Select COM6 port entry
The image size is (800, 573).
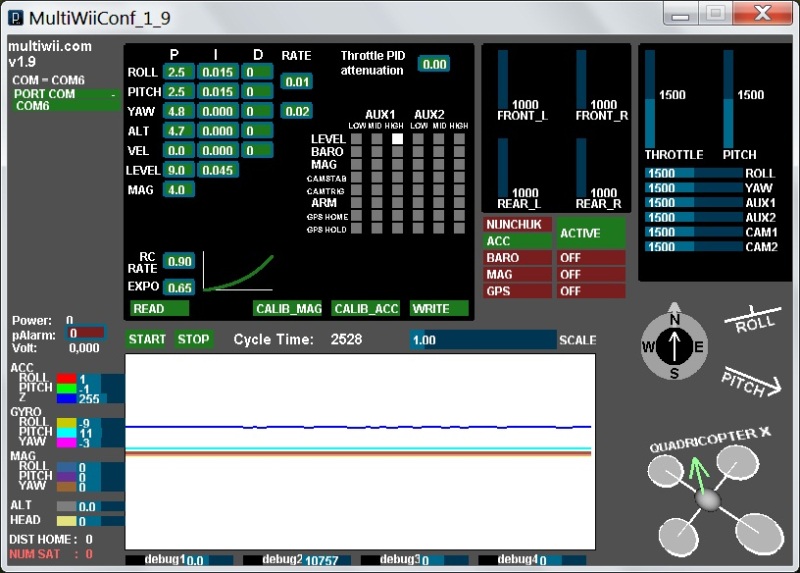66,106
